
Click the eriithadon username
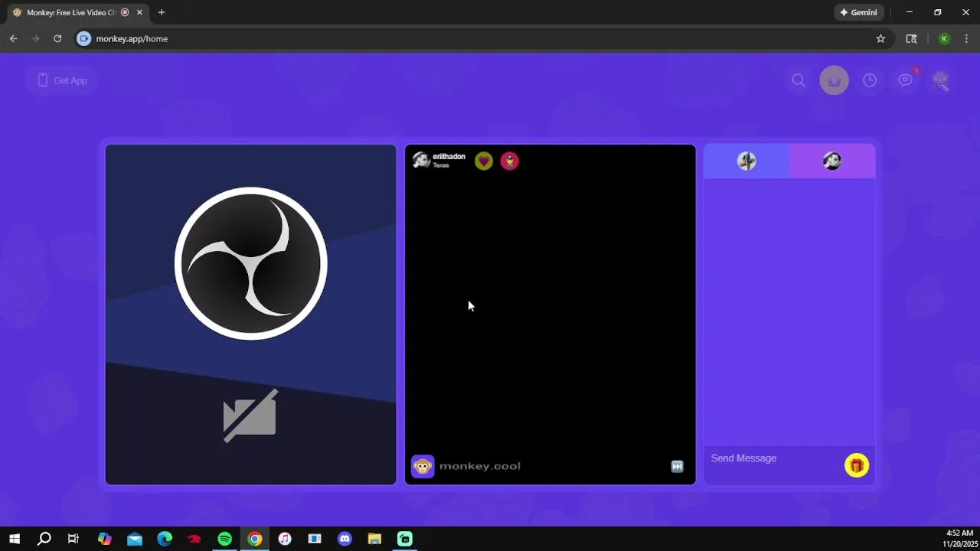449,157
